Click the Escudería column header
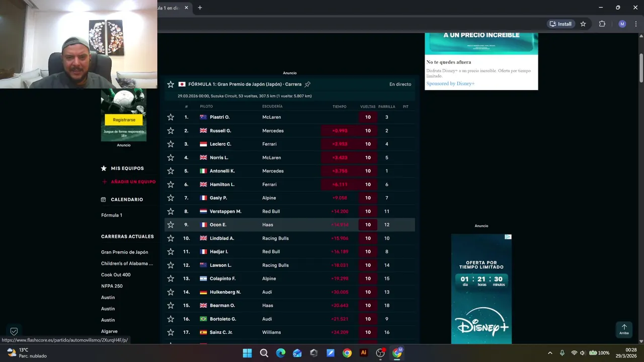644x362 pixels. [272, 107]
